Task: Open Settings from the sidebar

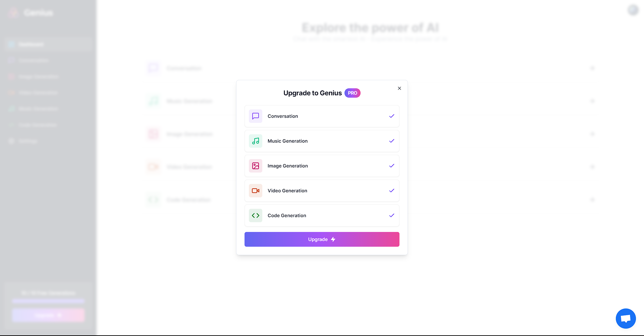Action: pos(48,141)
